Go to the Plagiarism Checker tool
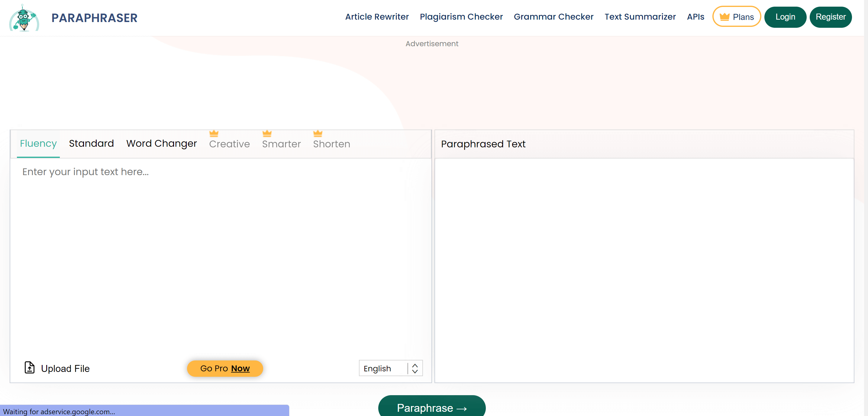 (461, 17)
